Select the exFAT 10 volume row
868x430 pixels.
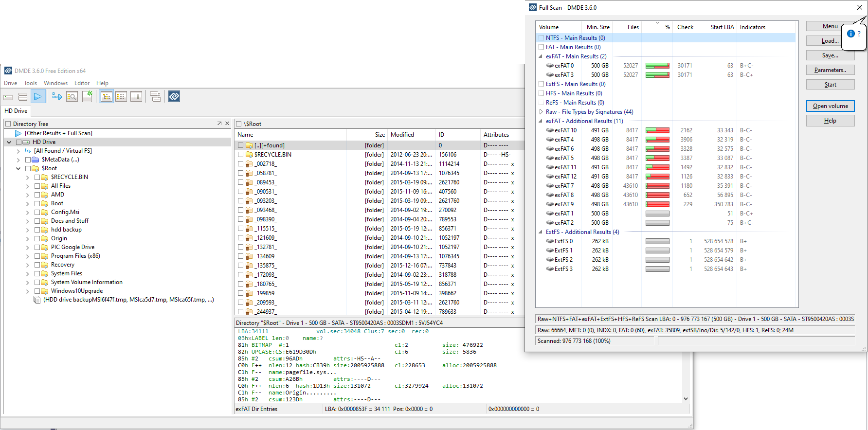pos(565,130)
